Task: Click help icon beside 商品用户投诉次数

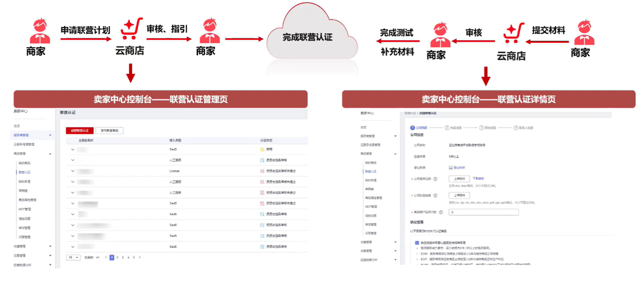Action: coord(441,212)
